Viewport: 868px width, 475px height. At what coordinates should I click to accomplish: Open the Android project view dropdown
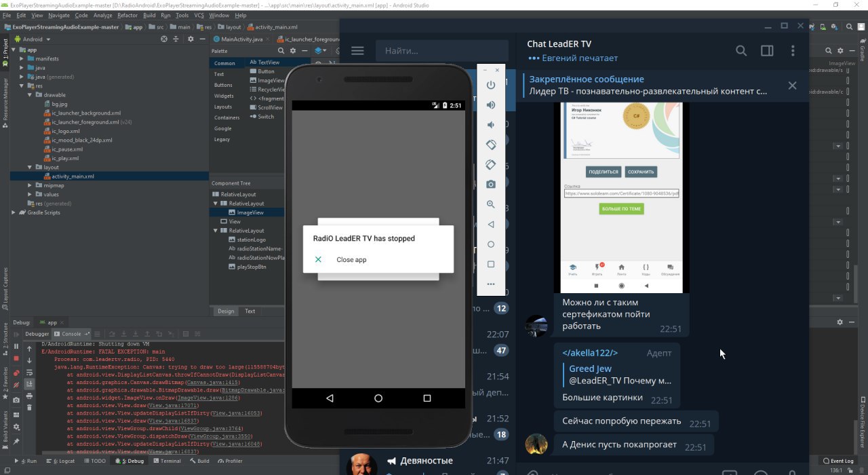point(32,39)
